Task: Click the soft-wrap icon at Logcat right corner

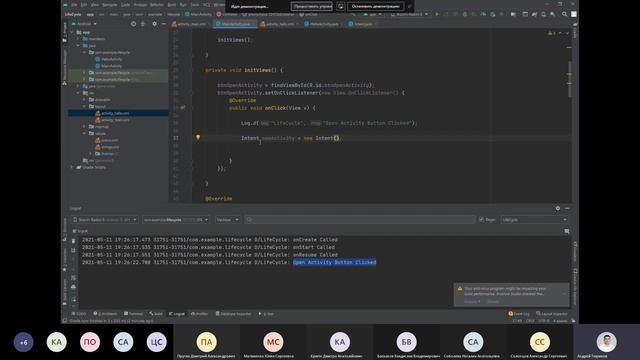Action: point(567,231)
